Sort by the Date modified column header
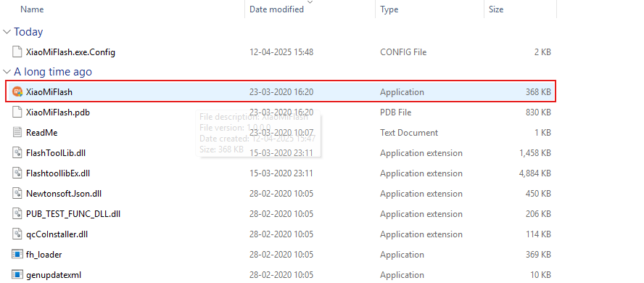Viewport: 644px width, 283px height. [277, 9]
